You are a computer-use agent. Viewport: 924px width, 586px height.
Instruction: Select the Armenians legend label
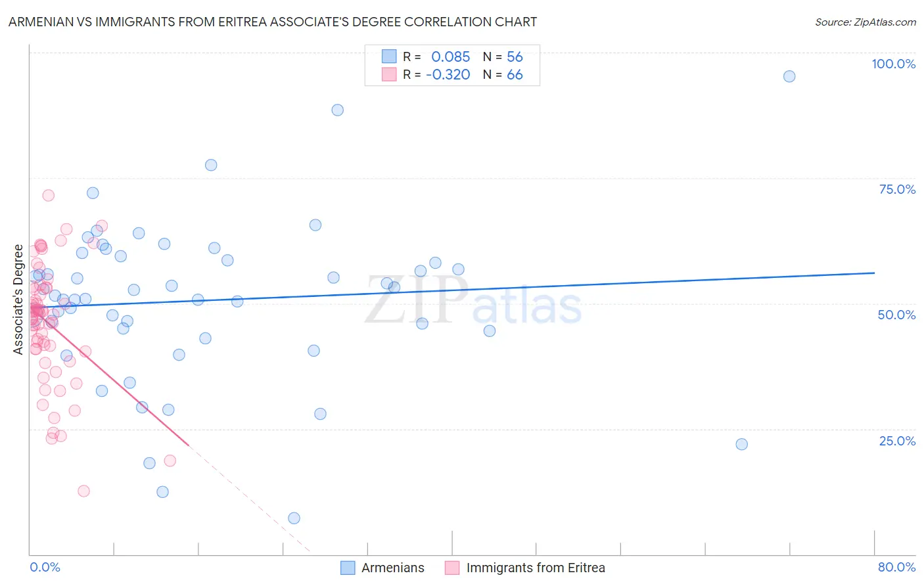point(393,568)
